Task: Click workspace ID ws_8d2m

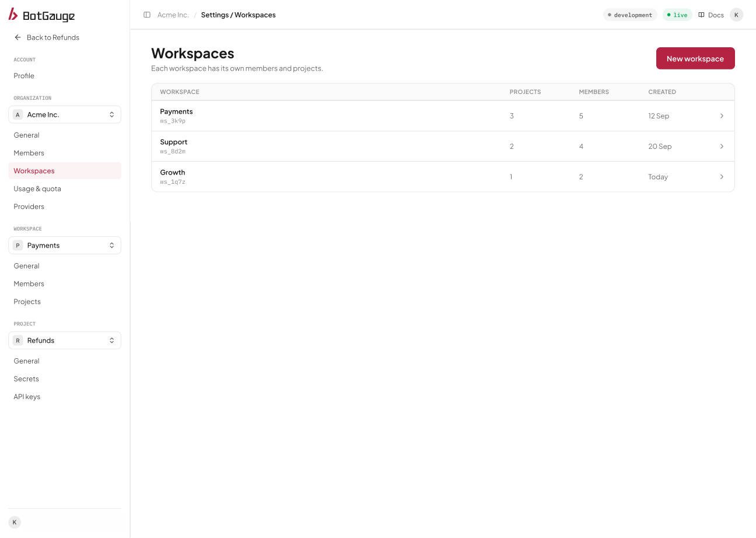Action: (173, 152)
